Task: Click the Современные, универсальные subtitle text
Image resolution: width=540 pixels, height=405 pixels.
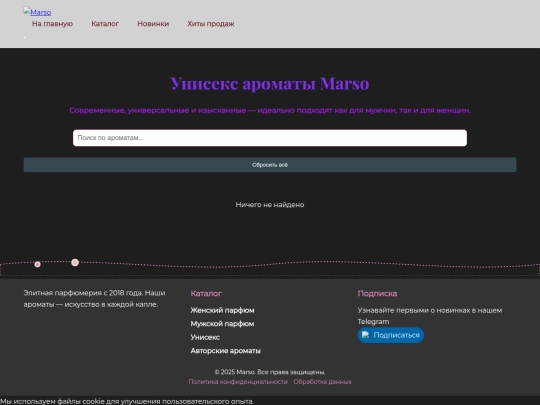Action: (x=270, y=110)
